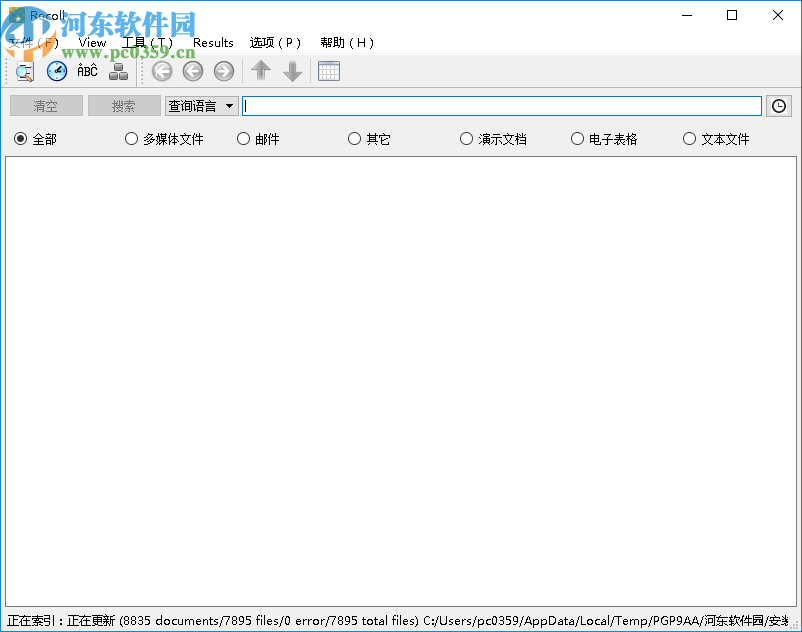Filter results by 邮件 category
Viewport: 802px width, 632px height.
point(241,139)
